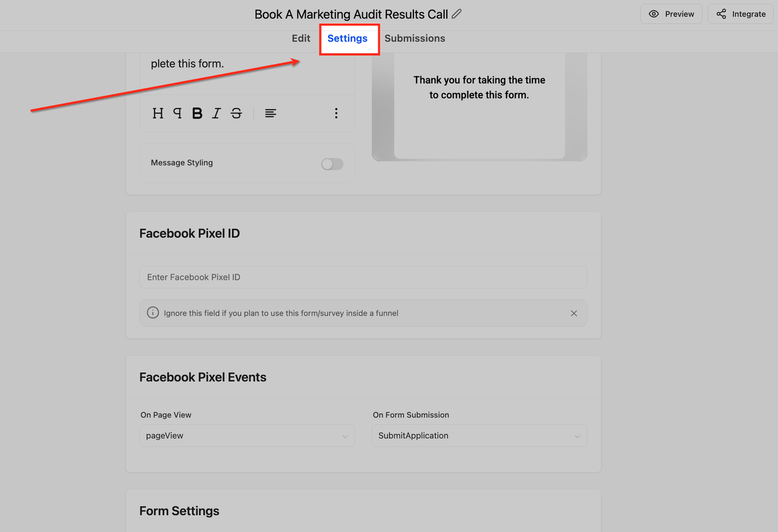Open the Submissions tab
Image resolution: width=778 pixels, height=532 pixels.
point(415,38)
